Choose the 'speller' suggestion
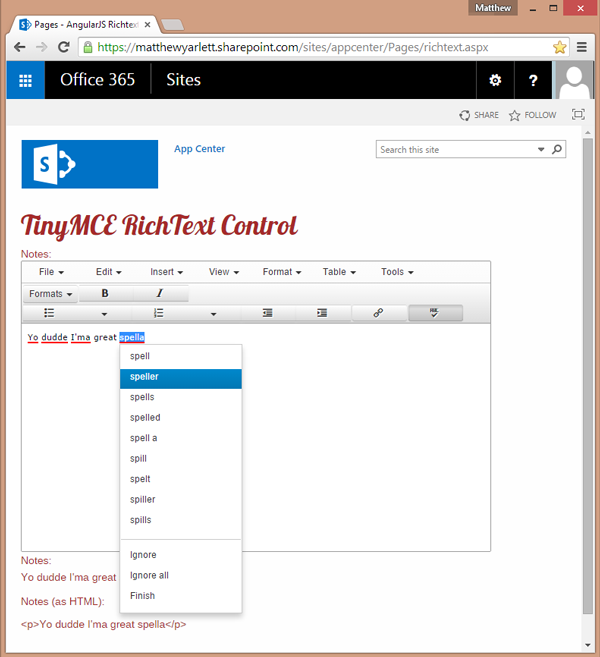This screenshot has height=657, width=600. (181, 379)
